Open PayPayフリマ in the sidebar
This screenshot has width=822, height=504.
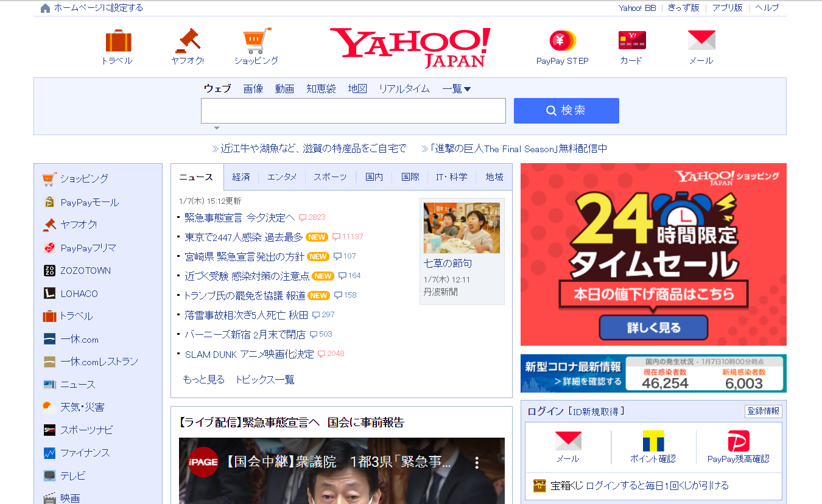tap(88, 248)
